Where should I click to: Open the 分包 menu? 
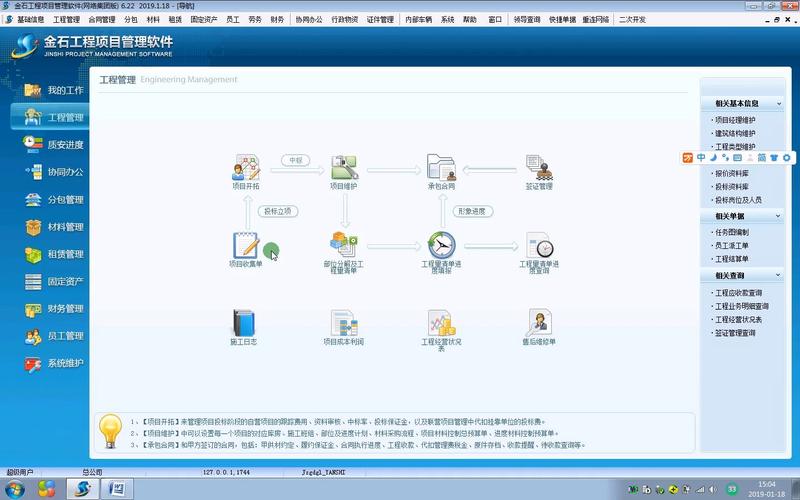click(131, 19)
